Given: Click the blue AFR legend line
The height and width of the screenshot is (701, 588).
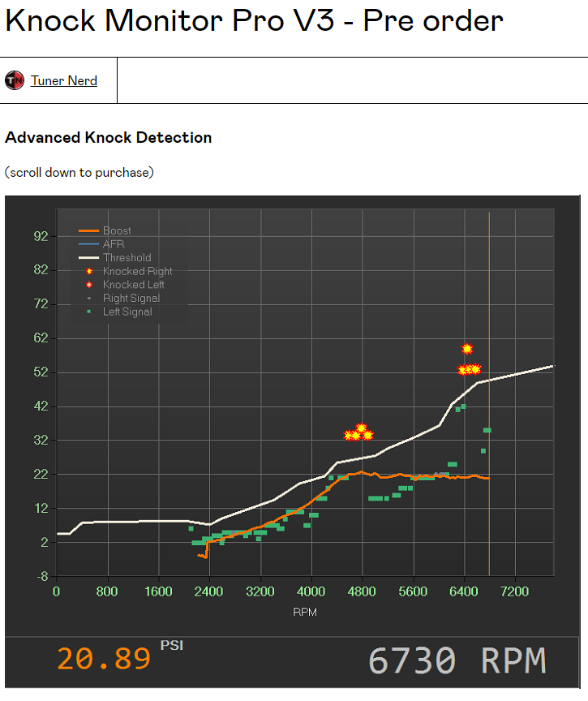Looking at the screenshot, I should pos(88,244).
